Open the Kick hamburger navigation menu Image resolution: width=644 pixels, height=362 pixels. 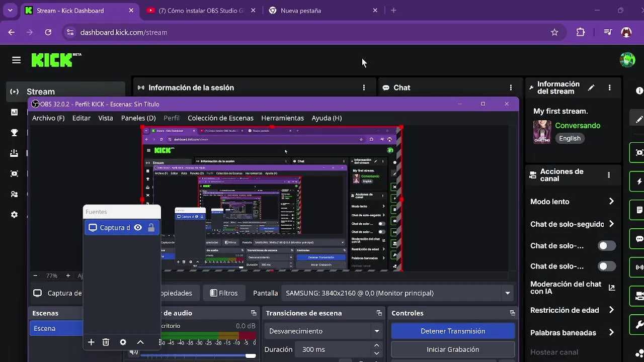16,60
